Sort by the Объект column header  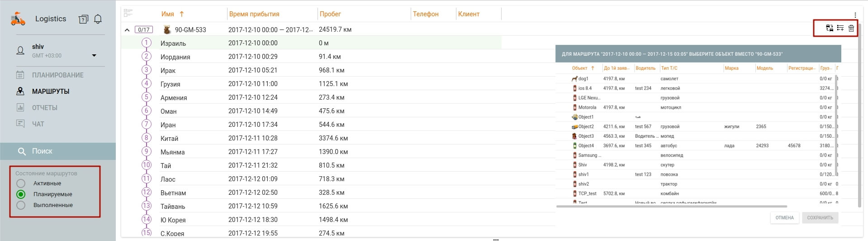coord(579,68)
